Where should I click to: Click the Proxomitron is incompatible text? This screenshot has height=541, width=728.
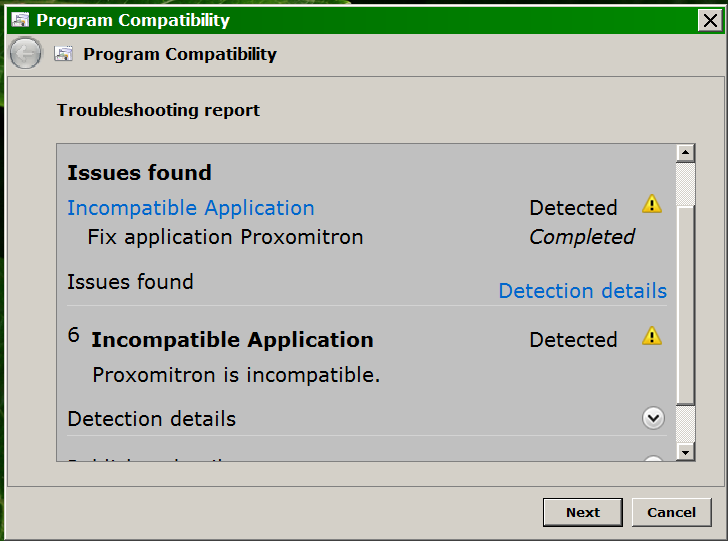[x=236, y=376]
